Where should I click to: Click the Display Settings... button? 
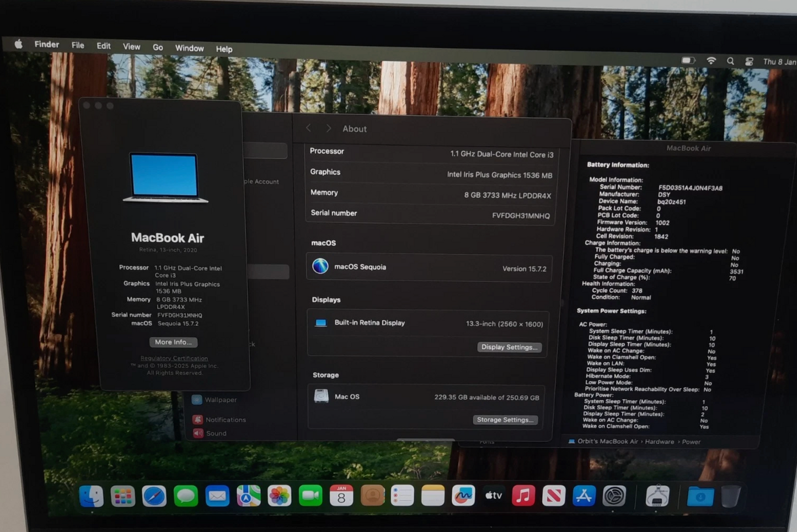[x=509, y=347]
